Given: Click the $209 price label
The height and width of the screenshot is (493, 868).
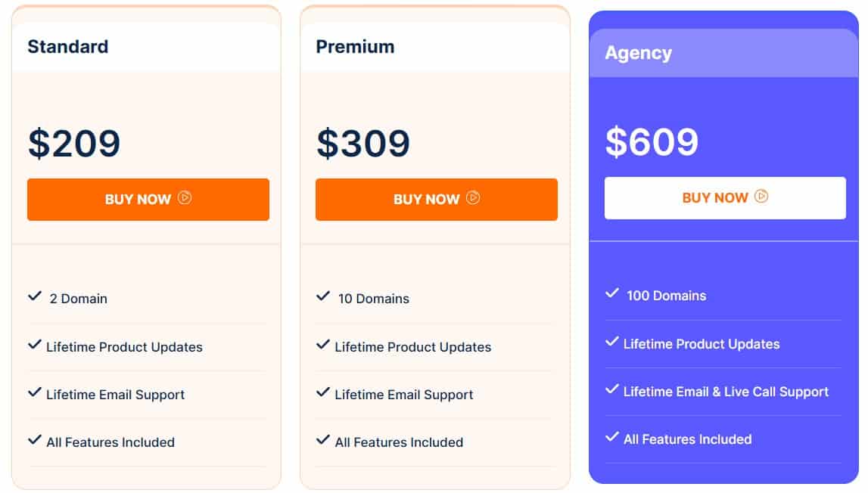Looking at the screenshot, I should 74,144.
